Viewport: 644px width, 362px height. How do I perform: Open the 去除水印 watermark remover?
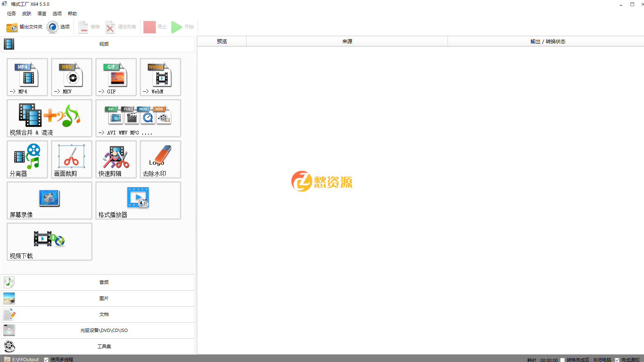coord(160,159)
